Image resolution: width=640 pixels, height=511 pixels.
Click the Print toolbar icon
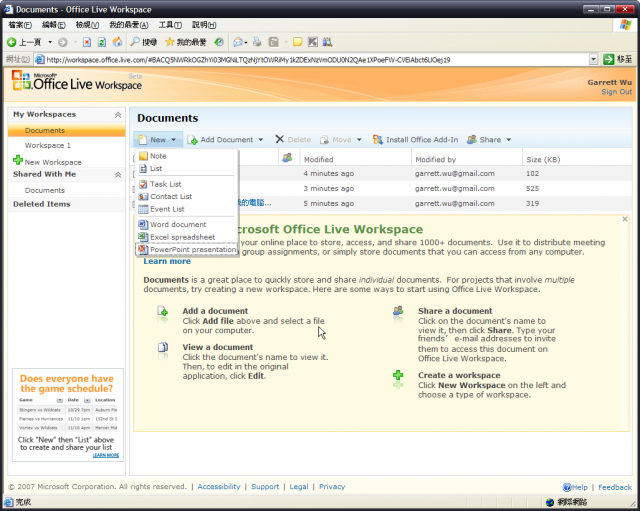[257, 42]
